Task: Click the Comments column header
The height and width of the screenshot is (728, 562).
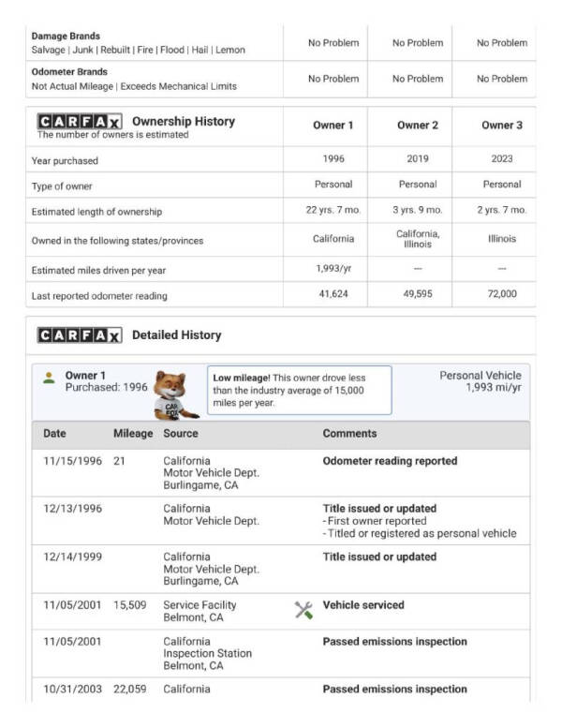Action: click(x=349, y=434)
